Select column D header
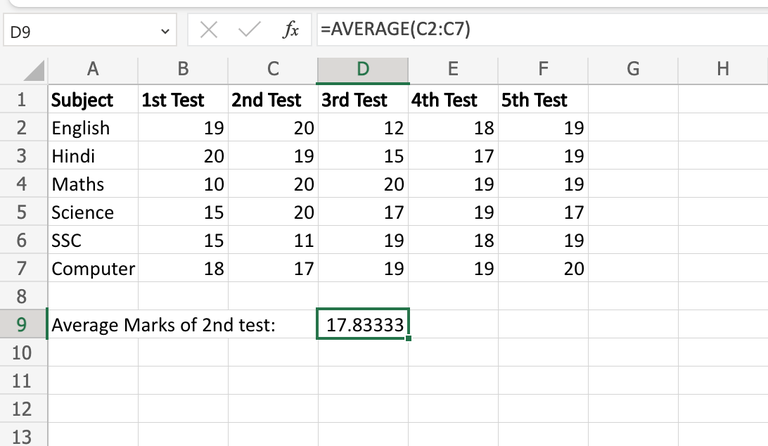Viewport: 768px width, 446px height. (x=363, y=69)
